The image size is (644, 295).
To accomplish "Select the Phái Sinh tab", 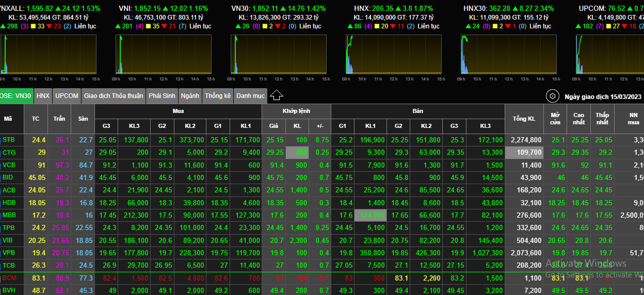I will tap(162, 96).
